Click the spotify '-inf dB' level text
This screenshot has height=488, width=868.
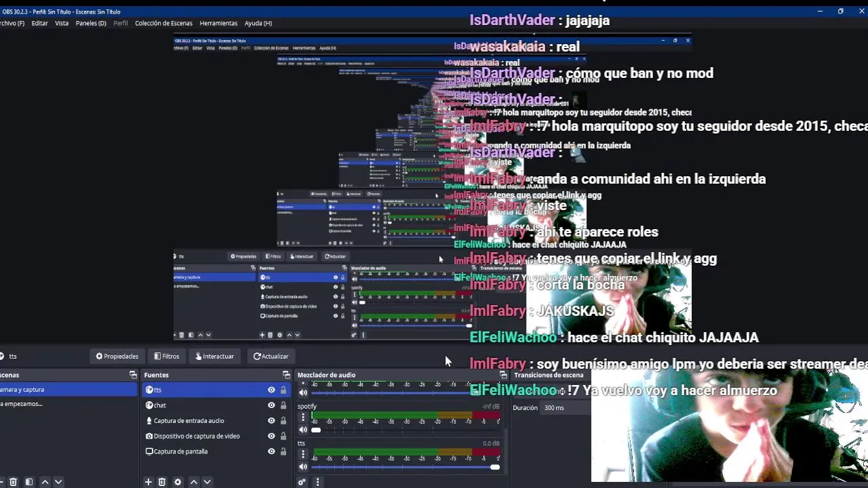click(x=491, y=407)
